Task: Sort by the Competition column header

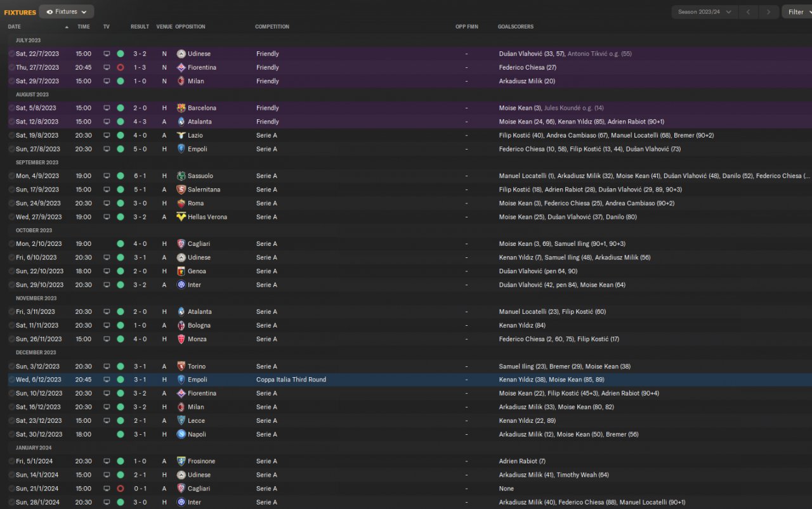Action: (272, 27)
